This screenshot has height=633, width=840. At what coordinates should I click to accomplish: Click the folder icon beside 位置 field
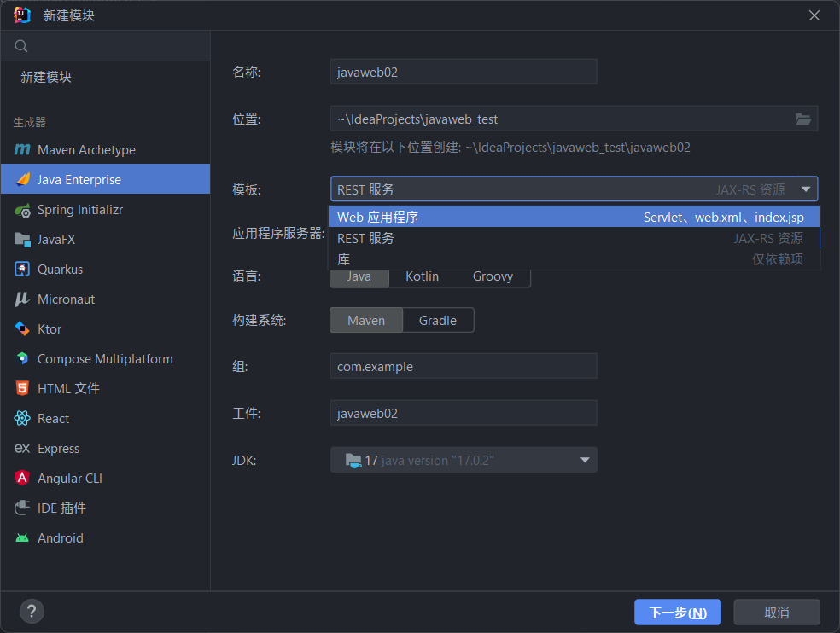click(x=802, y=119)
